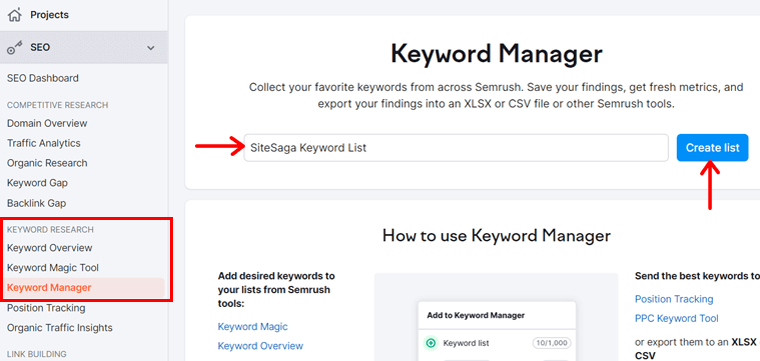
Task: Go to Domain Overview
Action: tap(47, 123)
